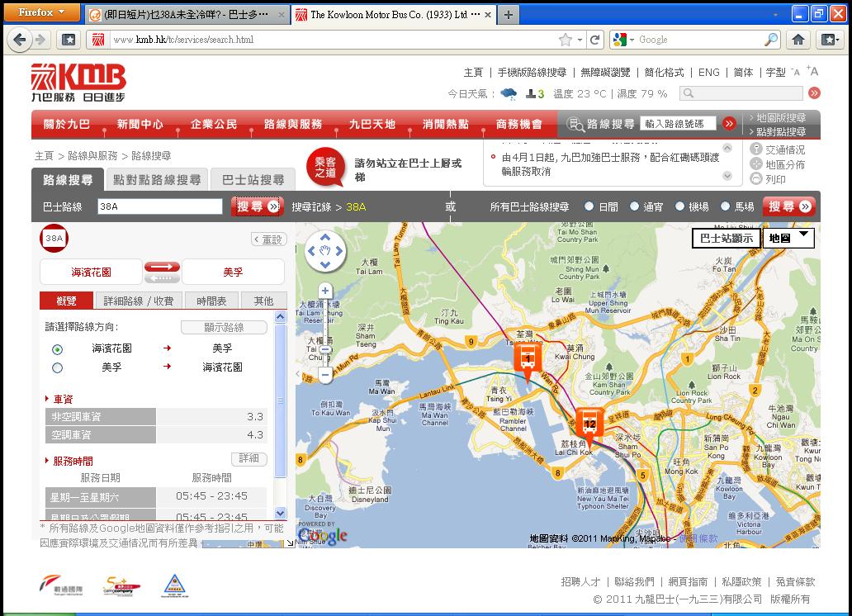Open ENG language link
852x616 pixels.
coord(708,73)
